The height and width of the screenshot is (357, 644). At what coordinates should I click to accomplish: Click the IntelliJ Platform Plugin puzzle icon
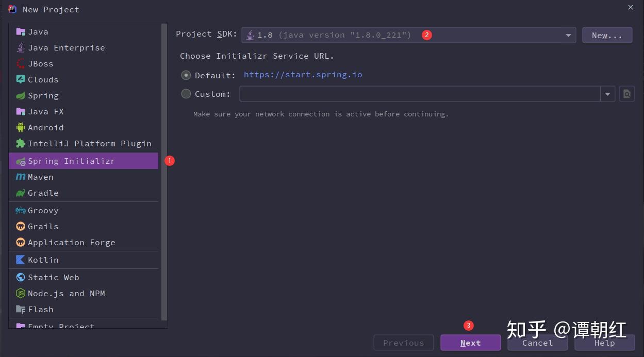[21, 143]
